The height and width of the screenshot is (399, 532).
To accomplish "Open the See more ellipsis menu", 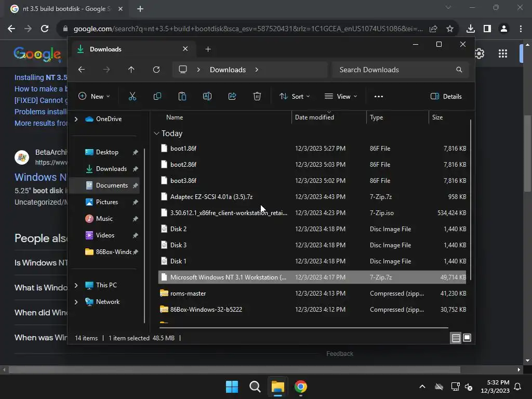I will tap(379, 96).
